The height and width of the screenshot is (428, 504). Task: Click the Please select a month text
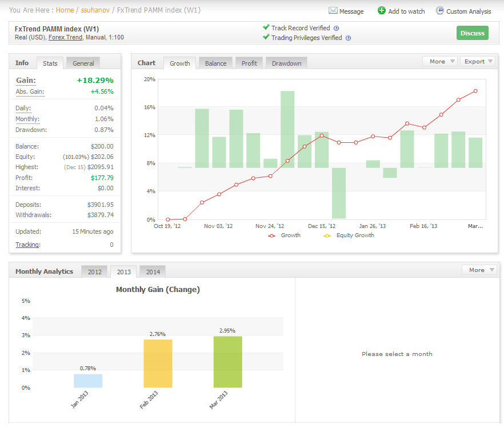pyautogui.click(x=397, y=354)
